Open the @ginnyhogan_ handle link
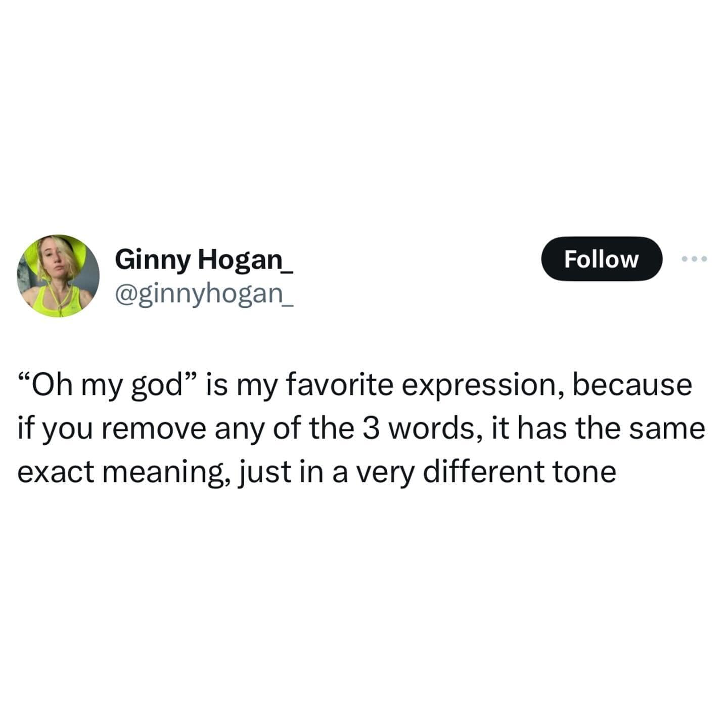The image size is (728, 728). click(204, 293)
